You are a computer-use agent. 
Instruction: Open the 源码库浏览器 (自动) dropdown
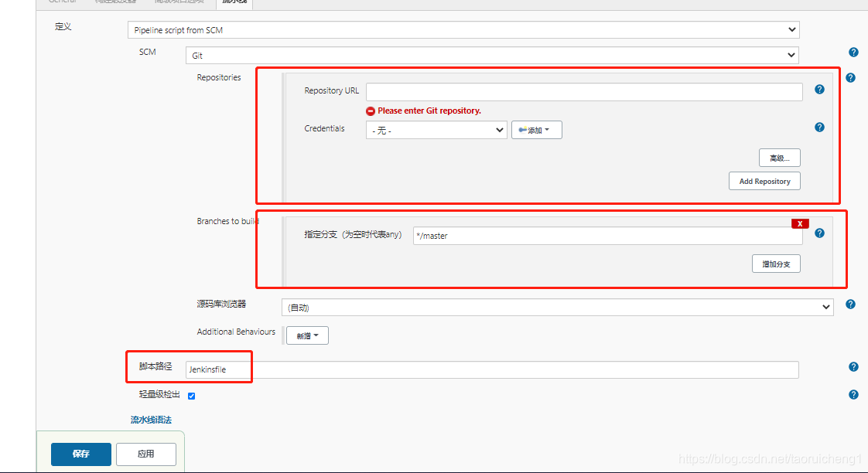coord(558,307)
